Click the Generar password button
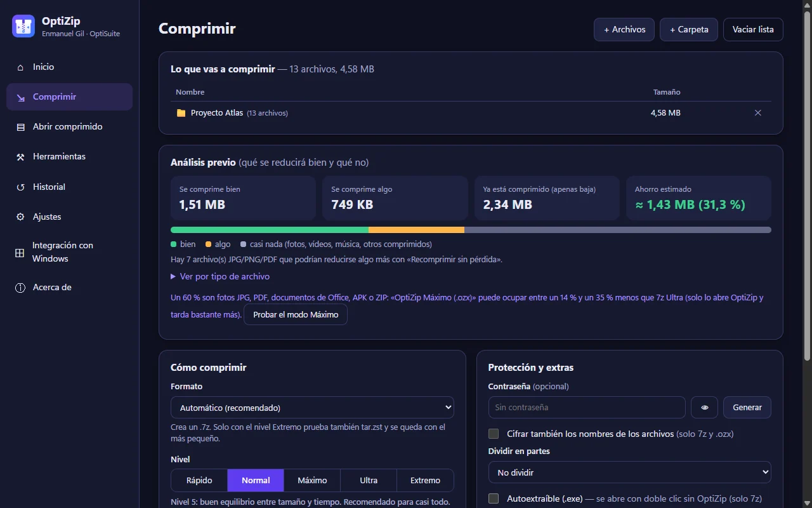 747,408
